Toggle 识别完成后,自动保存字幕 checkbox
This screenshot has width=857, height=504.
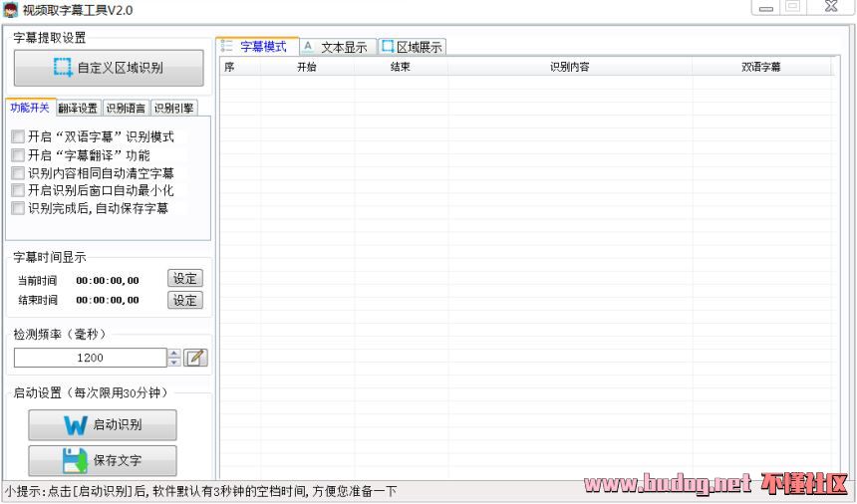18,208
